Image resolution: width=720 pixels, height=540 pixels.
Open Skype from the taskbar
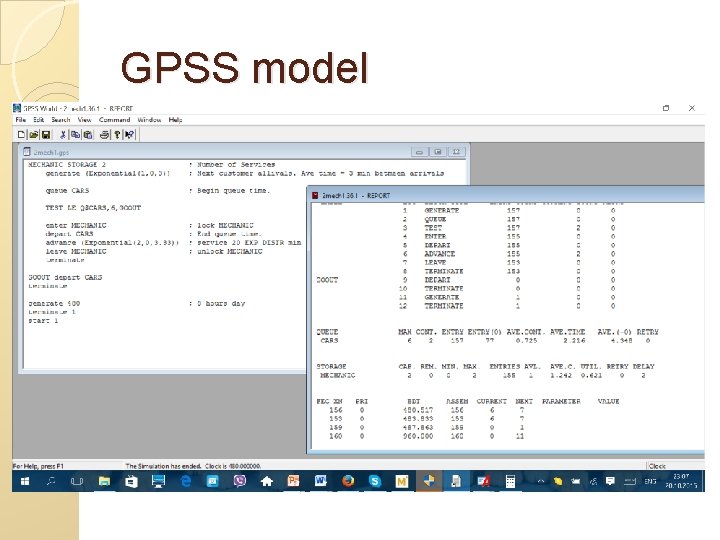pos(375,481)
